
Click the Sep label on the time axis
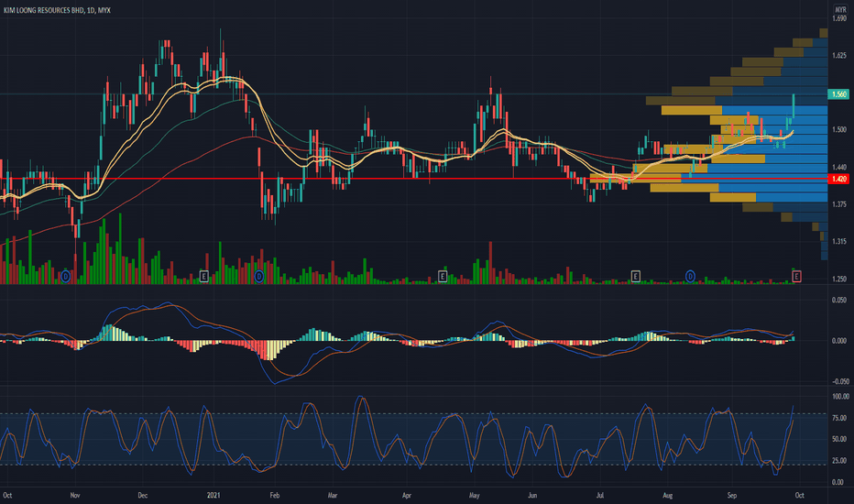pyautogui.click(x=731, y=495)
